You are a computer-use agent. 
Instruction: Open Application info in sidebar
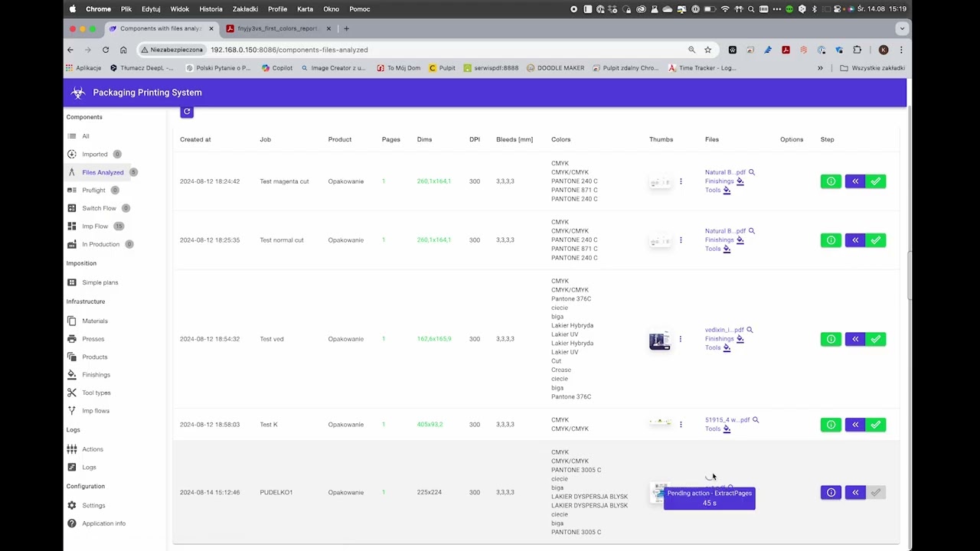(103, 523)
